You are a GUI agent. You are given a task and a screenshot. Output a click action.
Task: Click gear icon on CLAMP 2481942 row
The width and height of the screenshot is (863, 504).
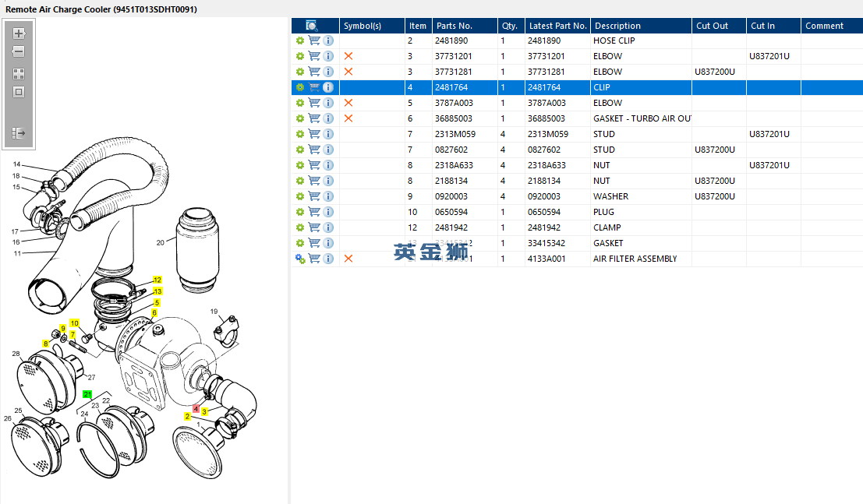pyautogui.click(x=300, y=227)
